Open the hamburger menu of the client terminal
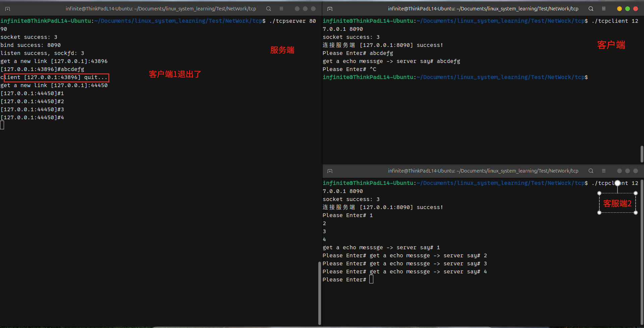The image size is (644, 328). coord(604,8)
